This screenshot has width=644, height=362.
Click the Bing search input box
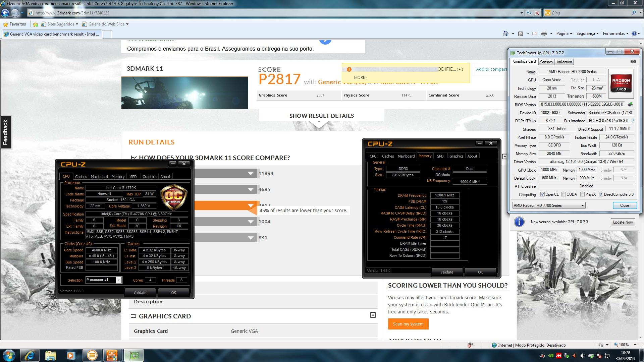pyautogui.click(x=587, y=13)
